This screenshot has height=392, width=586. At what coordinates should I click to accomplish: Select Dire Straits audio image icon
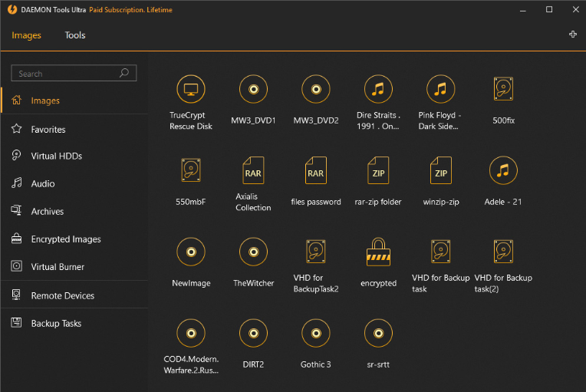click(378, 89)
